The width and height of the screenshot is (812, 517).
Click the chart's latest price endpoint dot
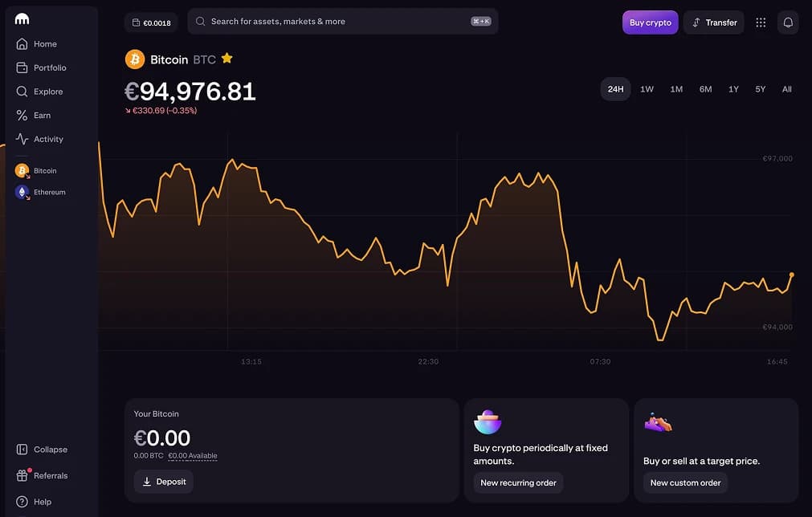click(x=792, y=275)
